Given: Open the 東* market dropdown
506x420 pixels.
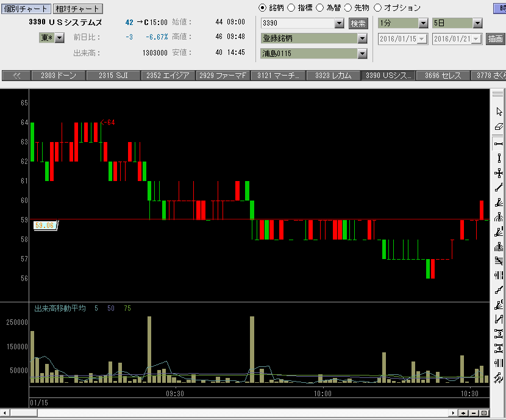Looking at the screenshot, I should click(59, 38).
